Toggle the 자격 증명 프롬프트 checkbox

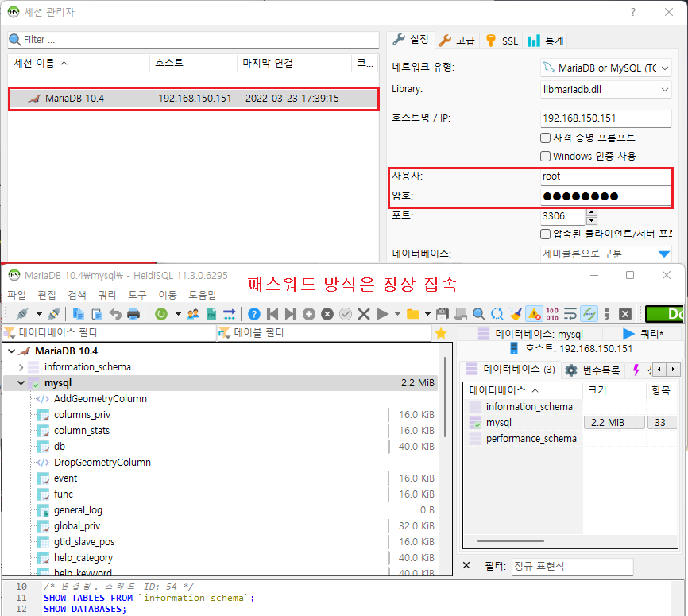pyautogui.click(x=546, y=138)
